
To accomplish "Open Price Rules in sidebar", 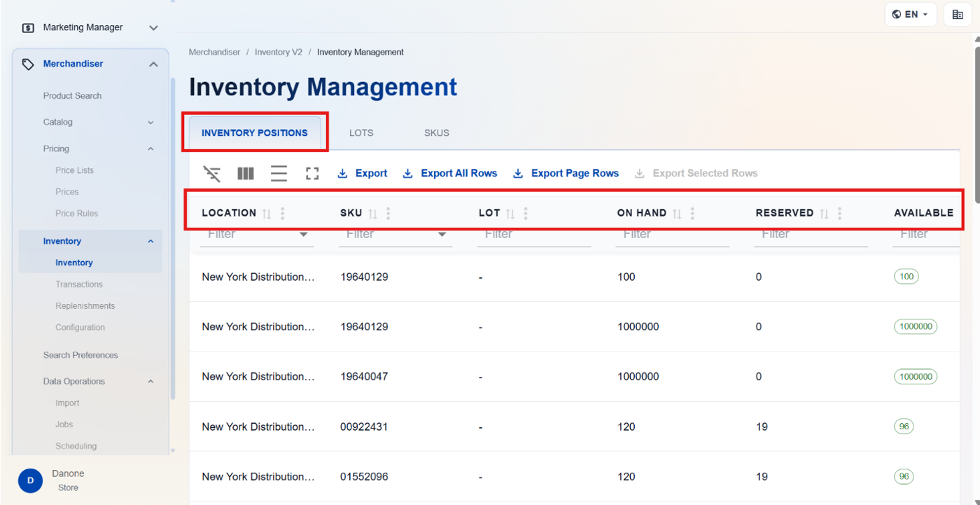I will 77,214.
